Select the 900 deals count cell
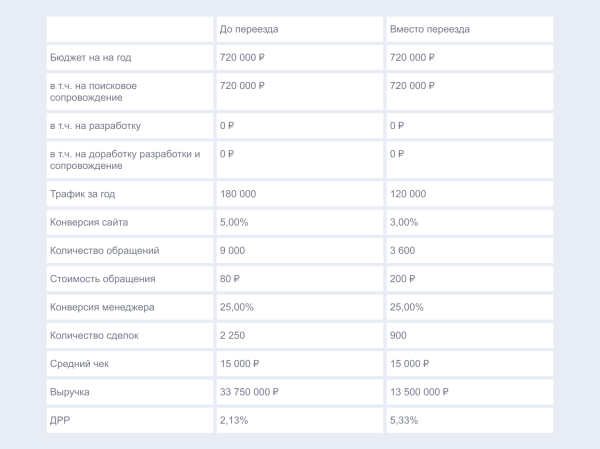Image resolution: width=600 pixels, height=449 pixels. (398, 335)
